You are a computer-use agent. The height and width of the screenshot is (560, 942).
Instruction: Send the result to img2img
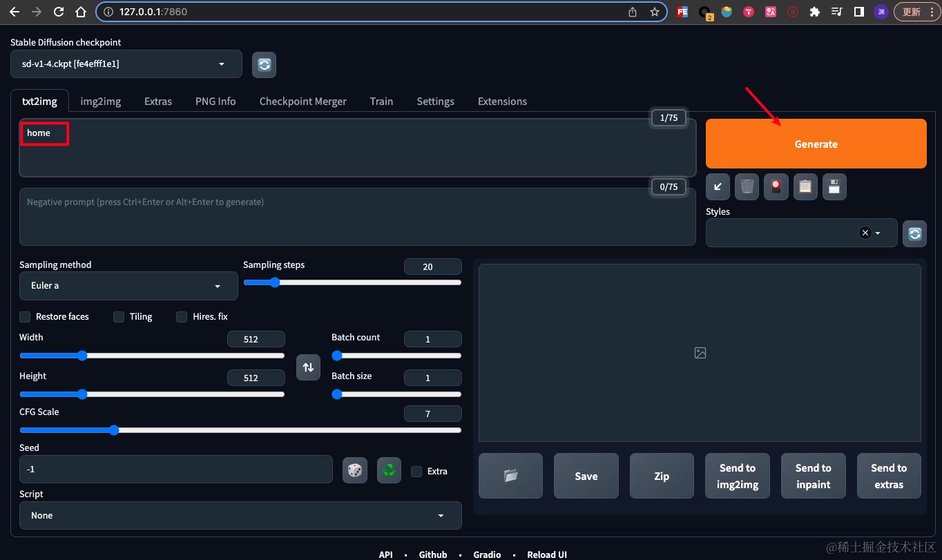click(738, 476)
